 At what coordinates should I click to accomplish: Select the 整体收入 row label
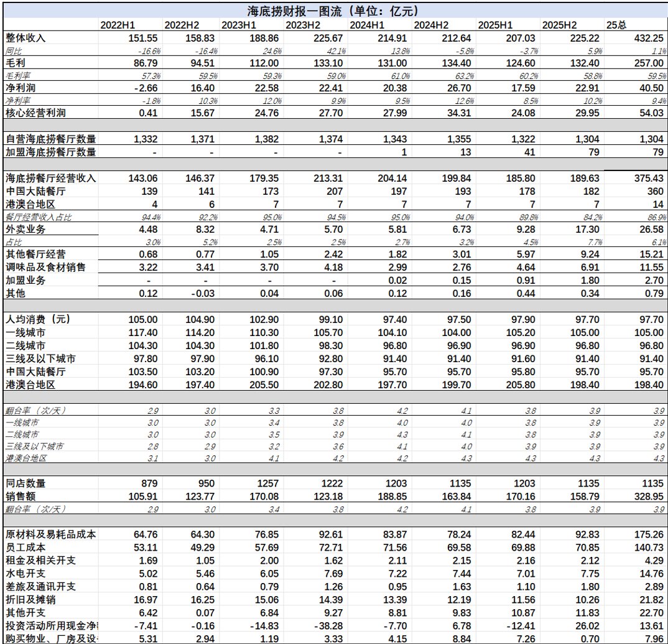pos(26,38)
